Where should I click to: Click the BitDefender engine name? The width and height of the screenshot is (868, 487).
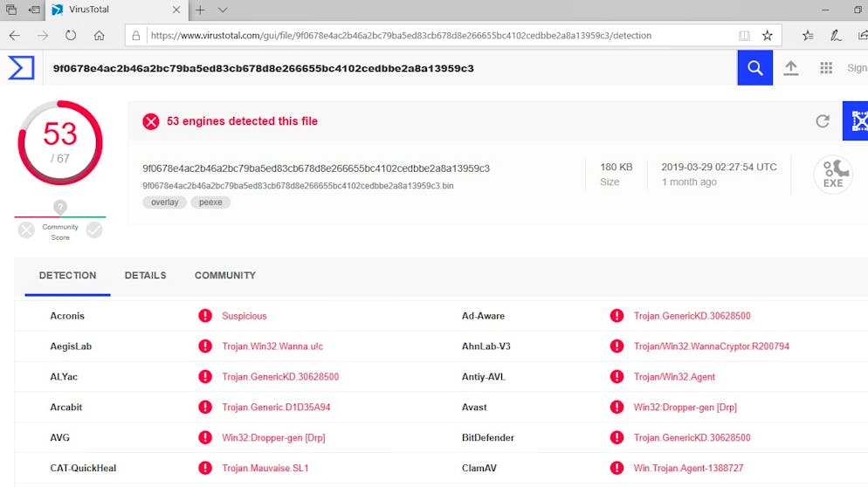[x=487, y=438]
